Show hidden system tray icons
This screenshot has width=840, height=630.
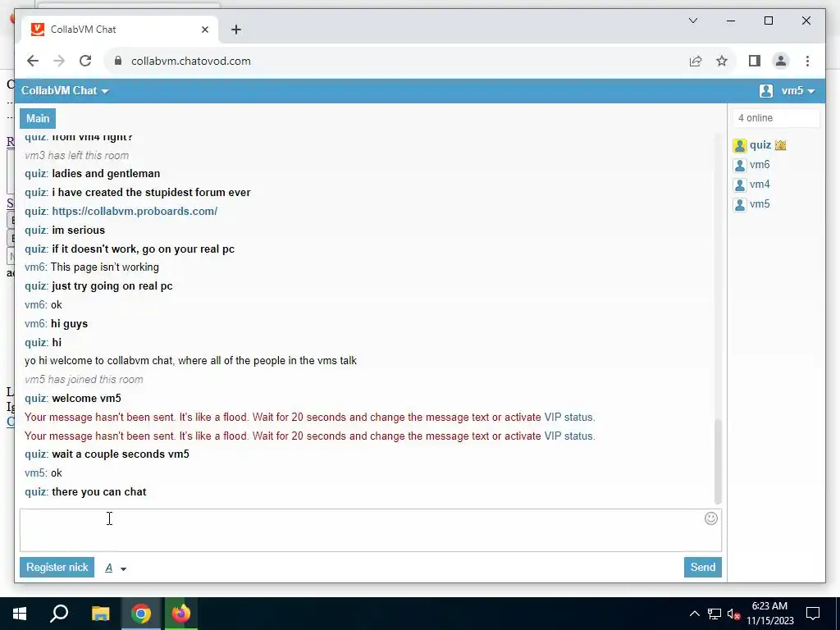click(694, 614)
